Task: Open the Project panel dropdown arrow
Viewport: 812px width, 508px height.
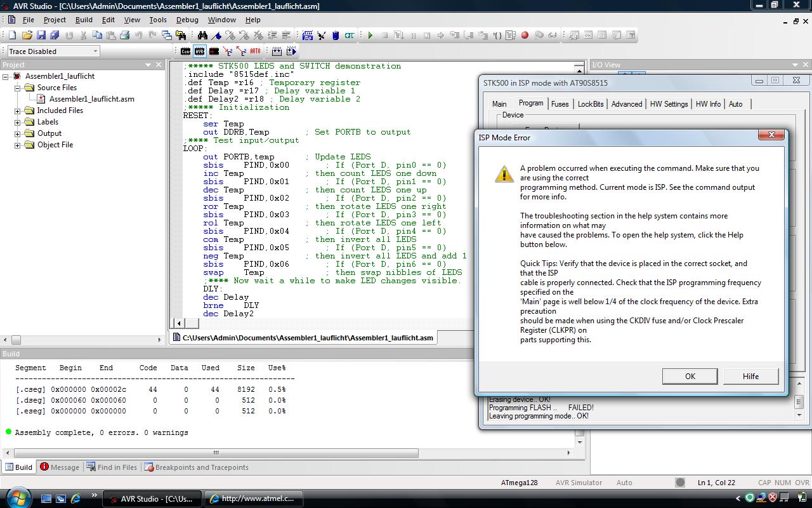Action: coord(148,65)
